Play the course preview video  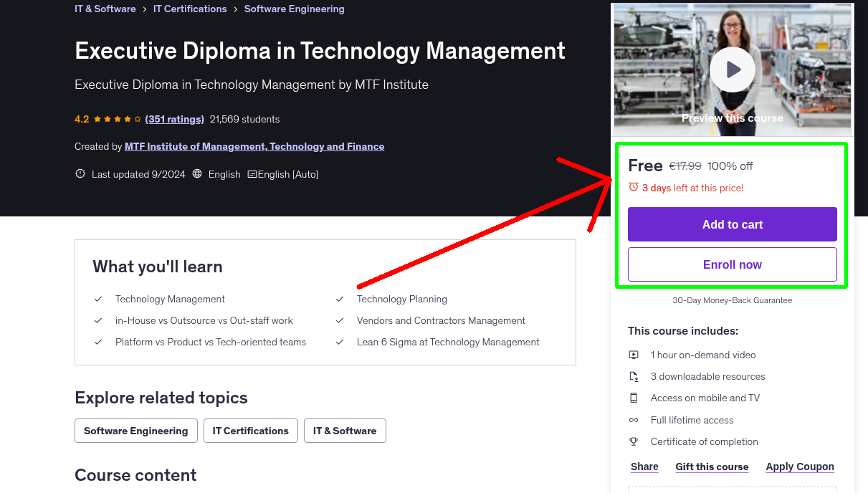732,69
